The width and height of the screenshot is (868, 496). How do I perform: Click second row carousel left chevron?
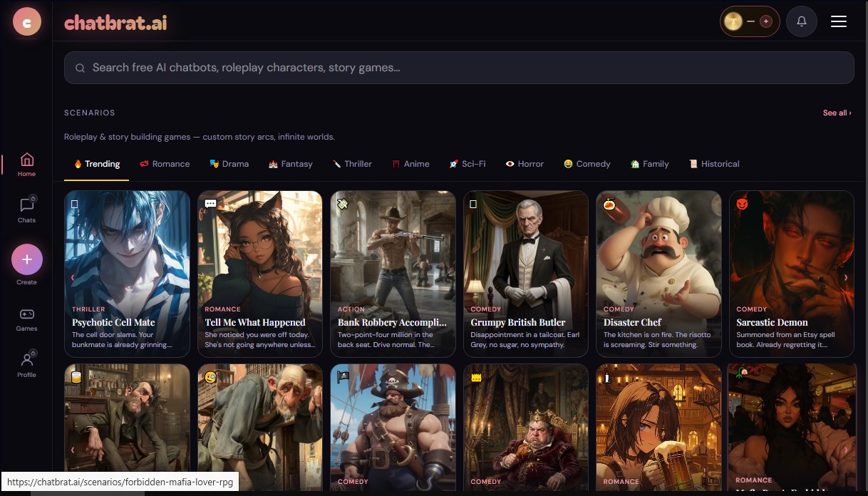pyautogui.click(x=72, y=450)
